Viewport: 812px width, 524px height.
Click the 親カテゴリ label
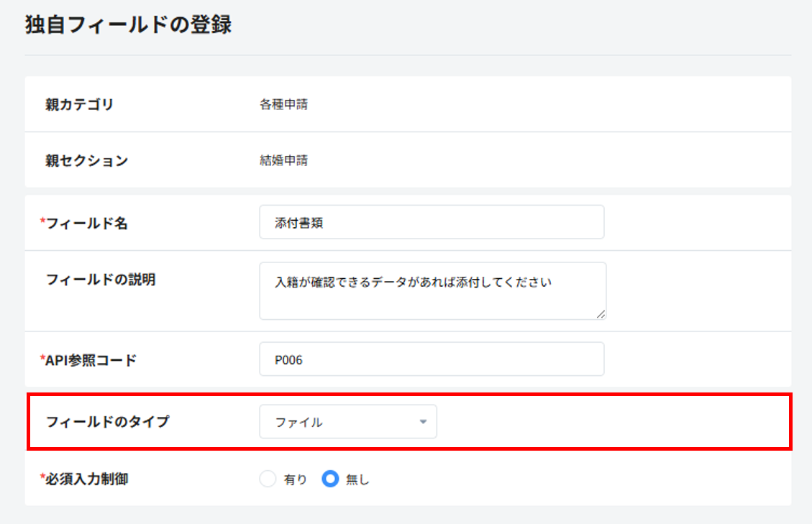(79, 104)
